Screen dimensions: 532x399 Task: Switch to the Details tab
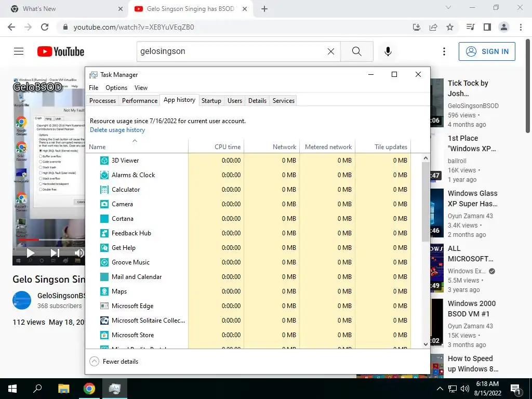click(257, 101)
